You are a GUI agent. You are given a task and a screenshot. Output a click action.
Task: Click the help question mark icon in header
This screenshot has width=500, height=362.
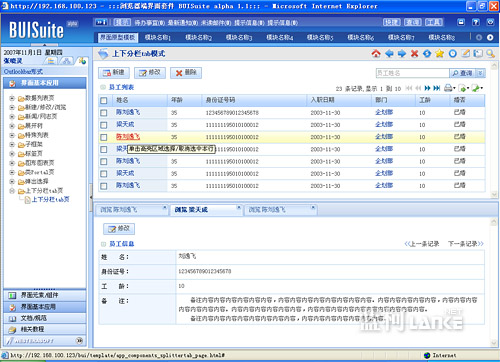(x=476, y=22)
